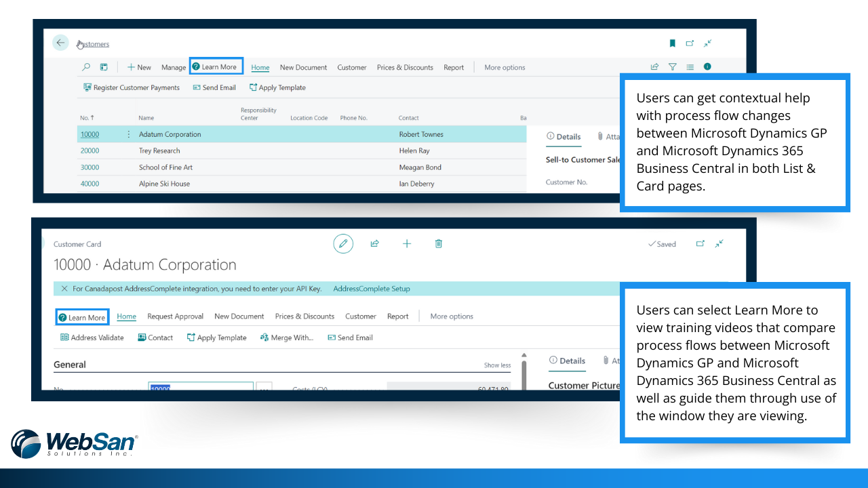
Task: Open Report menu in Customers list
Action: [x=454, y=67]
